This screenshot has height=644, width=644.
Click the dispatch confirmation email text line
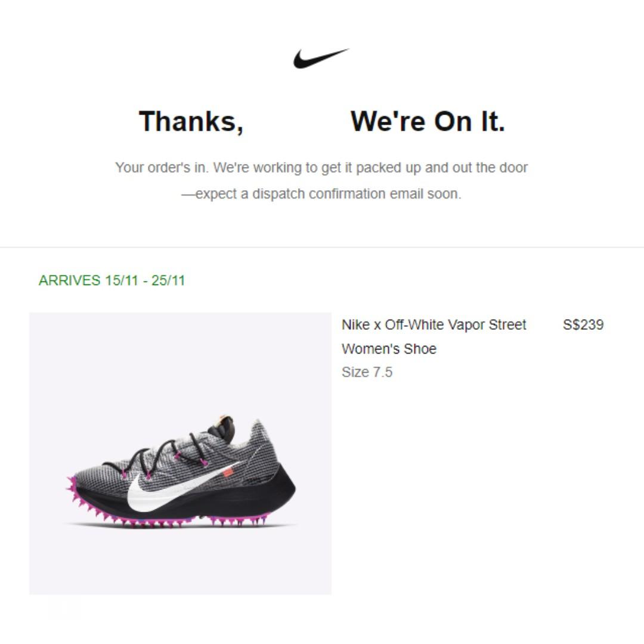[x=321, y=194]
